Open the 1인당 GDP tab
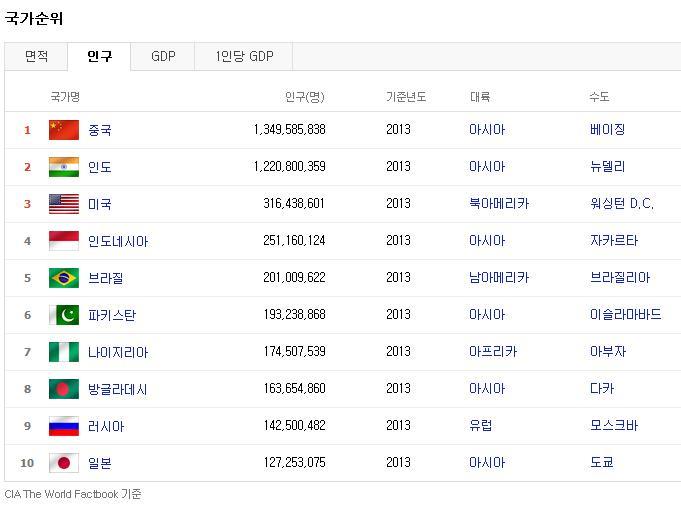Screen dimensions: 681x505 coord(244,56)
